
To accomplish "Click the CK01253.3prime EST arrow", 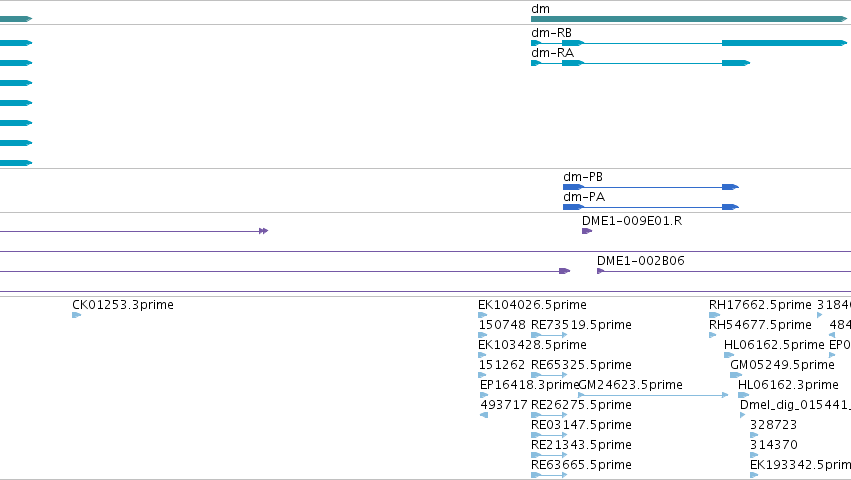I will coord(76,315).
